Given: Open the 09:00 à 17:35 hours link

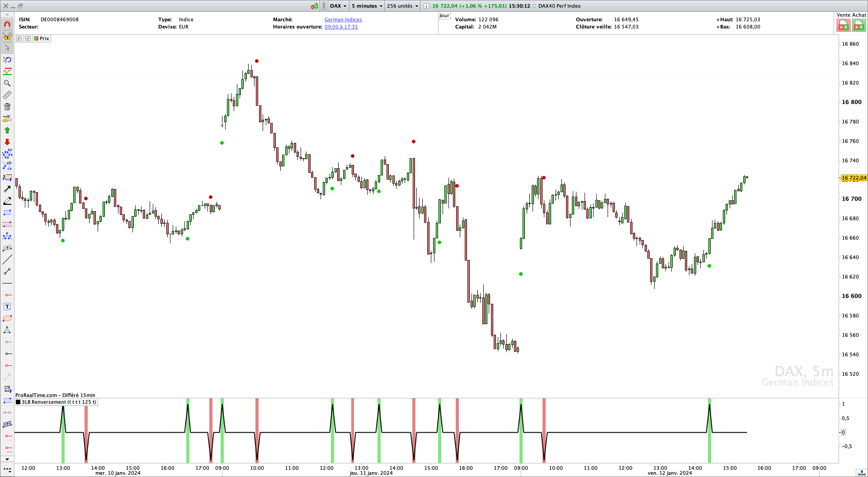Looking at the screenshot, I should pos(341,27).
